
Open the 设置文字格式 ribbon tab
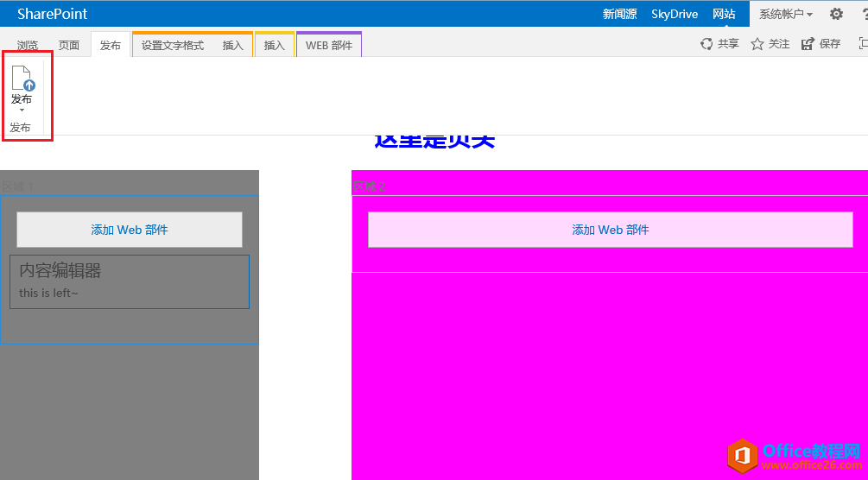tap(173, 46)
